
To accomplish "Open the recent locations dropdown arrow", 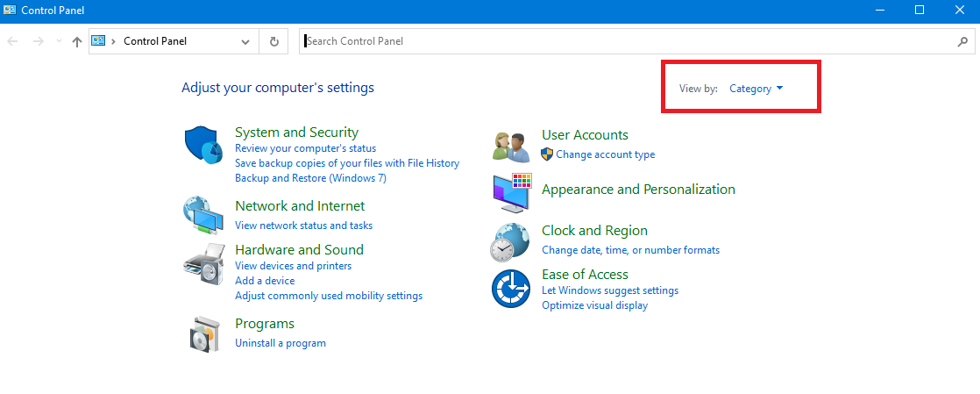I will (59, 41).
